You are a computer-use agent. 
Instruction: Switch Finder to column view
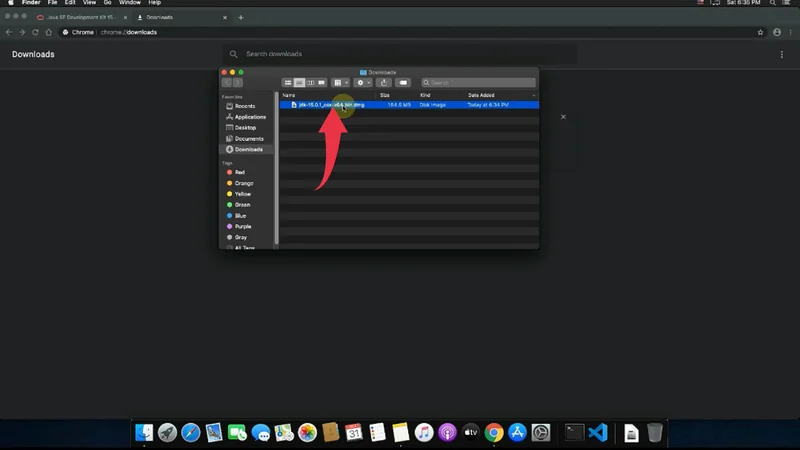(x=310, y=83)
